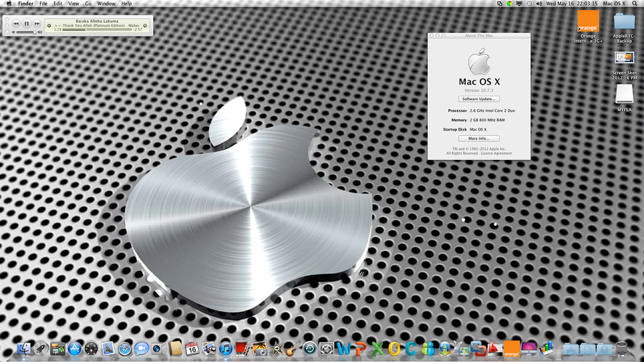This screenshot has width=644, height=362.
Task: Open Microsoft Word blue W icon
Action: 344,348
